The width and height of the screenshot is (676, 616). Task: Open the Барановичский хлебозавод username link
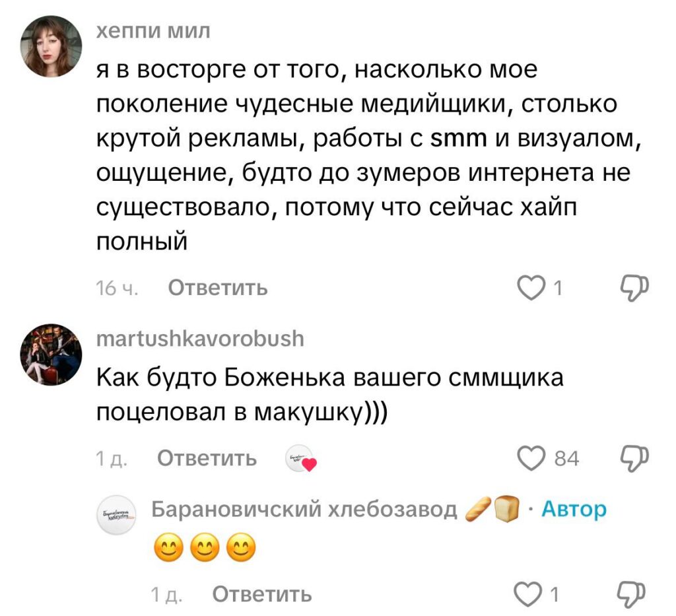pos(304,509)
